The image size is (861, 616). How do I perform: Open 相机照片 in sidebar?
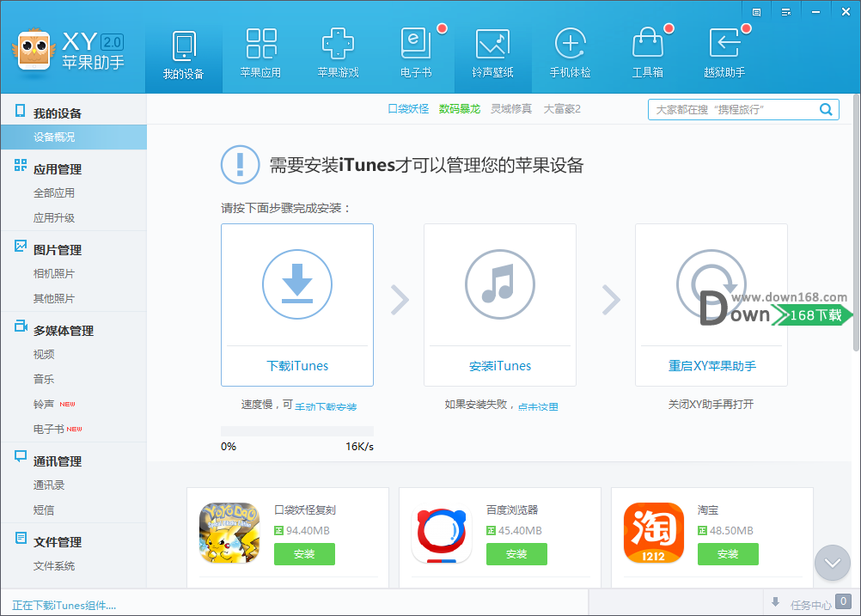coord(54,273)
